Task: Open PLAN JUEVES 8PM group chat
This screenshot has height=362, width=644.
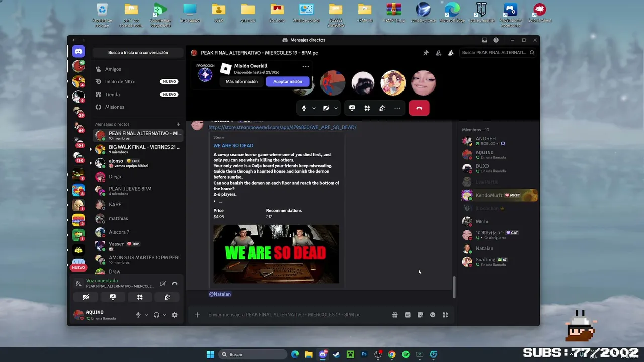Action: (138, 191)
